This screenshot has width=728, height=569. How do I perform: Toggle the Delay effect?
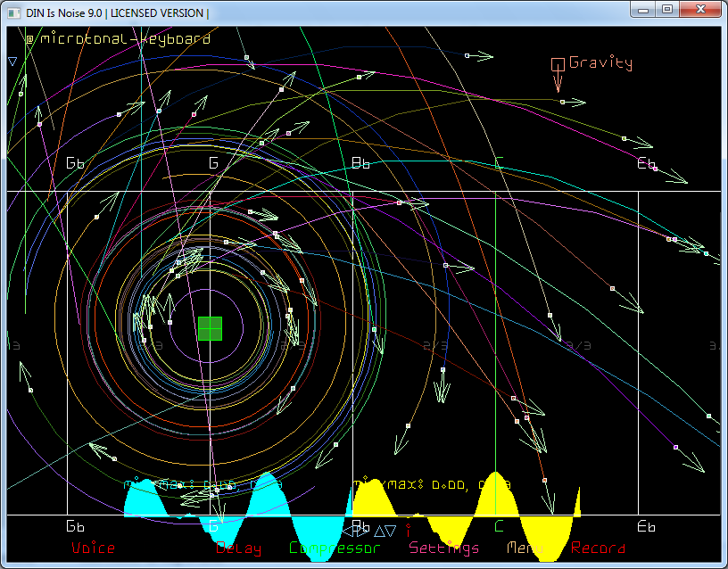tap(239, 548)
